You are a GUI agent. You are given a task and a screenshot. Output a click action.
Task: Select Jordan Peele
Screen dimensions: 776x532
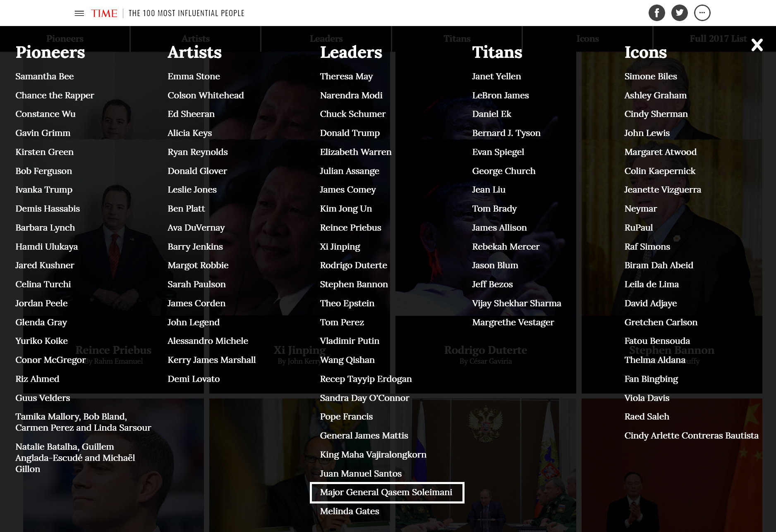tap(41, 303)
